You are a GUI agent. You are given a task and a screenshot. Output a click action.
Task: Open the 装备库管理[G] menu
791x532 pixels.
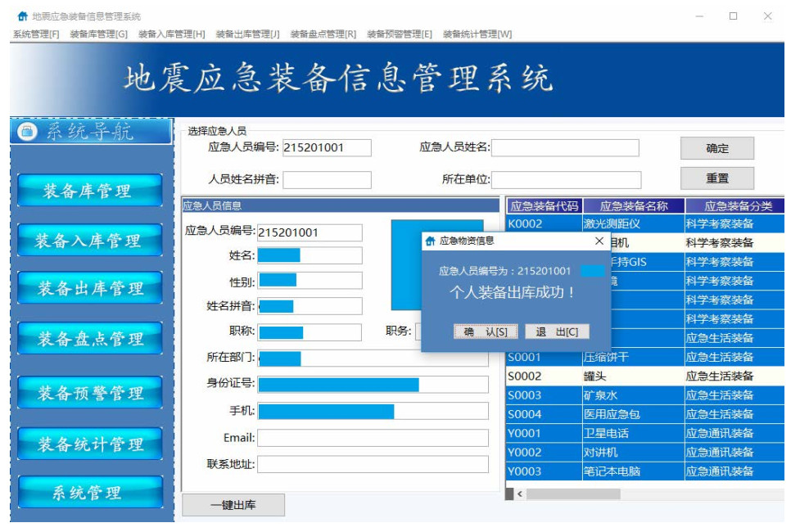99,34
